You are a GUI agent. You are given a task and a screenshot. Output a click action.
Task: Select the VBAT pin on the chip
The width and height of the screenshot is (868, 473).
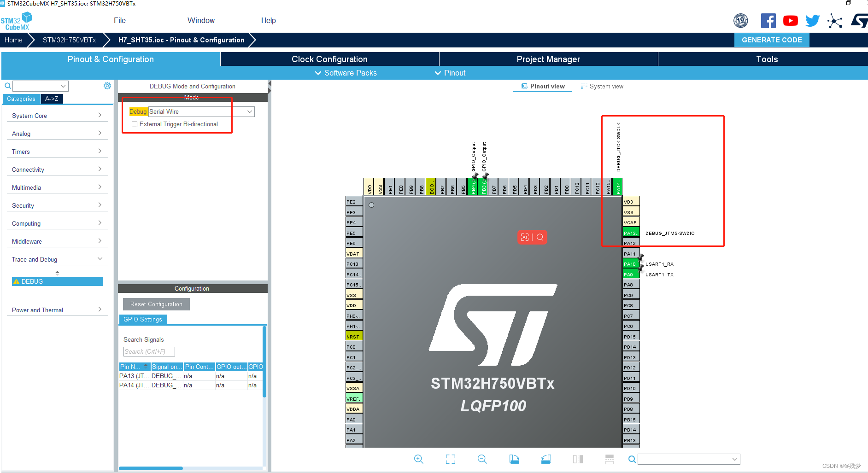point(354,254)
